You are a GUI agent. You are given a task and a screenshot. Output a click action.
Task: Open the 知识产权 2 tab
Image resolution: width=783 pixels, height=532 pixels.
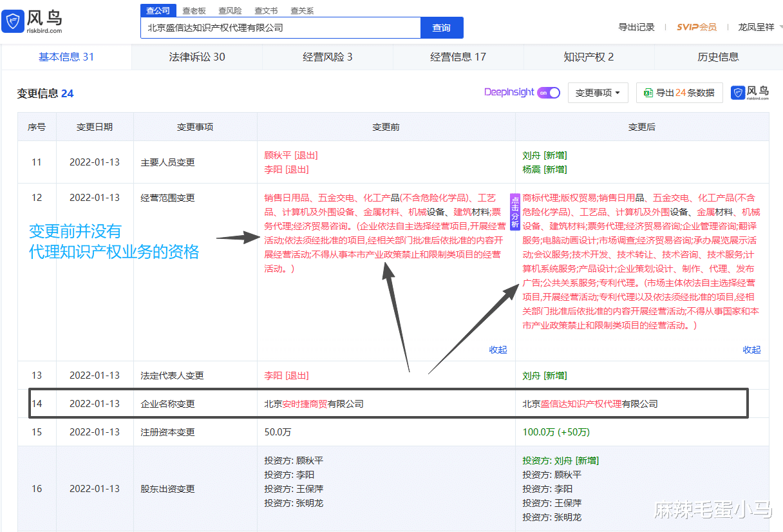coord(589,57)
